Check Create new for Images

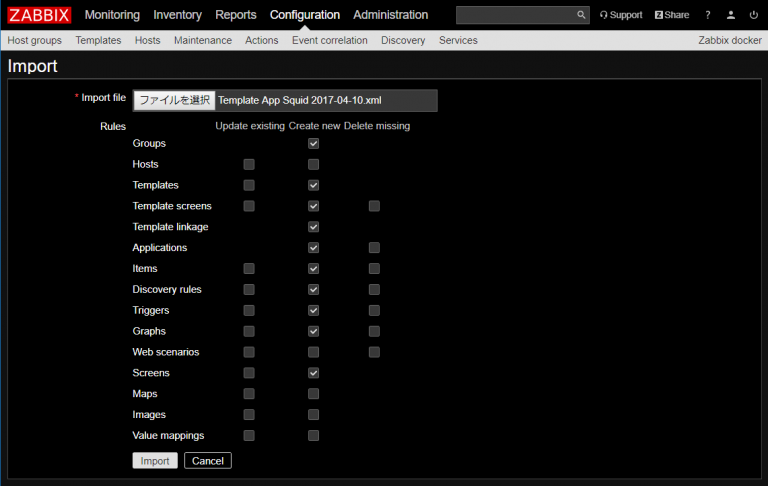313,414
